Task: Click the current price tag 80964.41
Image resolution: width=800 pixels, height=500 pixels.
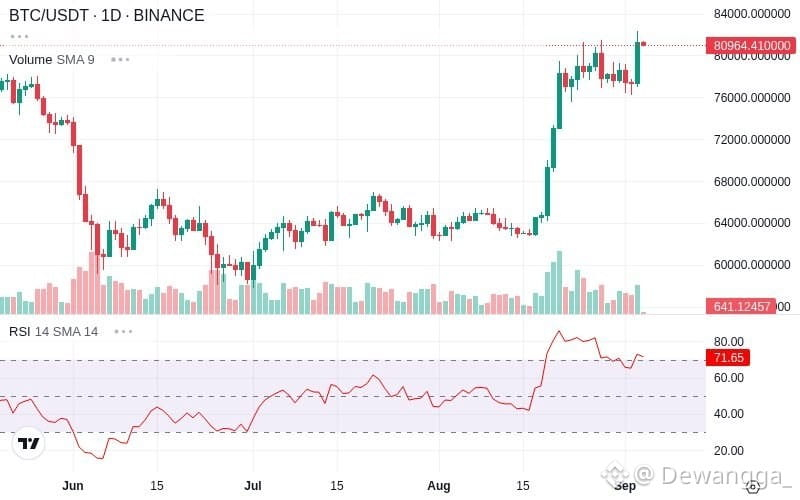Action: [751, 45]
